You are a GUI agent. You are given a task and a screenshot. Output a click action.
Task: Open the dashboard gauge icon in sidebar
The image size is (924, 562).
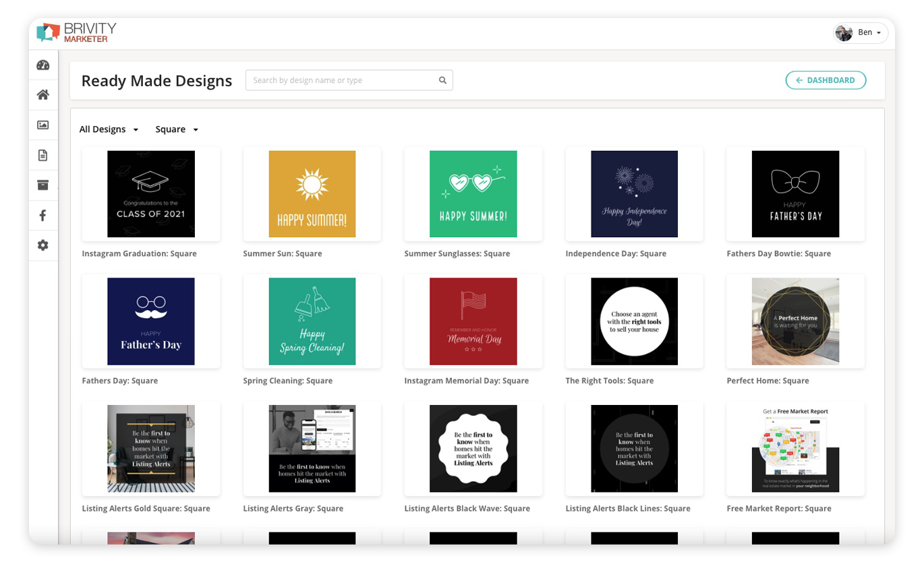tap(43, 65)
